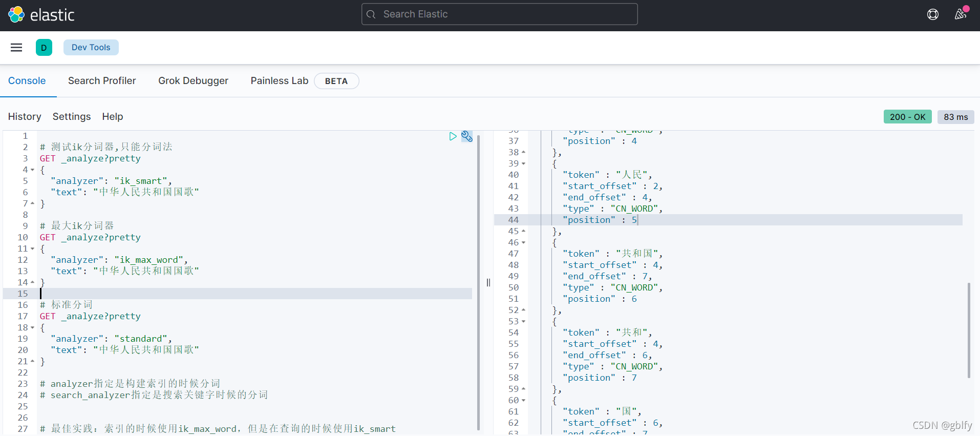Focus the Search Elastic field

(x=499, y=14)
